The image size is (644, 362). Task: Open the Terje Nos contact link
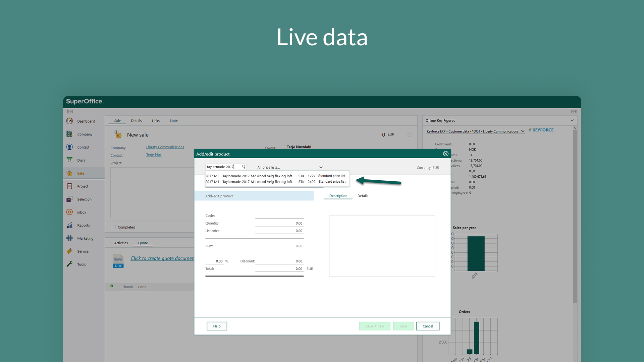coord(154,155)
